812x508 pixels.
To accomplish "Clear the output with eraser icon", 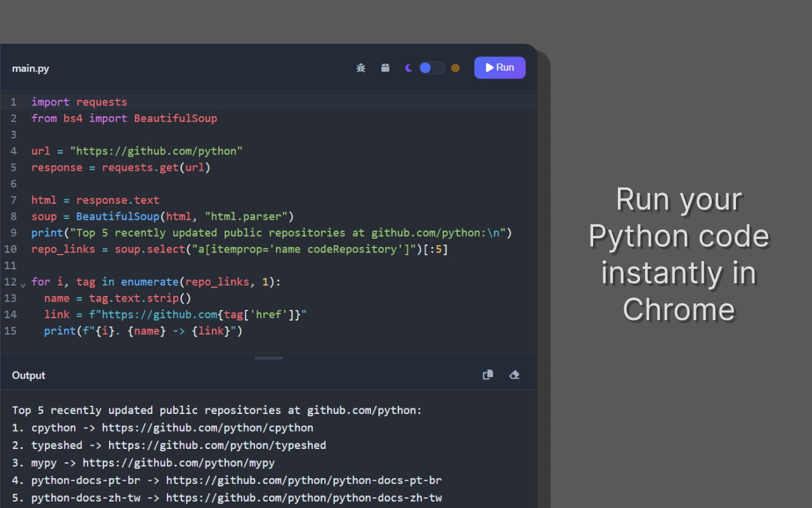I will 514,375.
